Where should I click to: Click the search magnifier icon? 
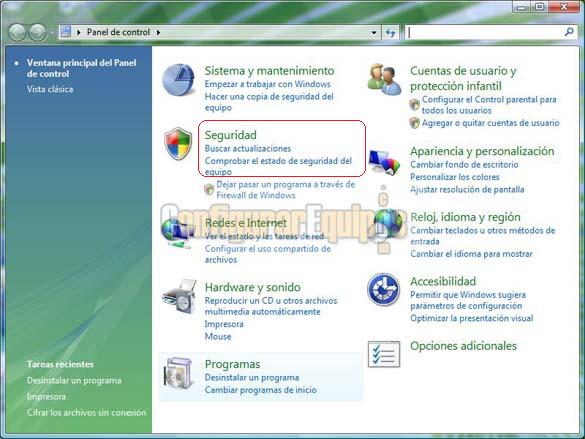coord(569,32)
